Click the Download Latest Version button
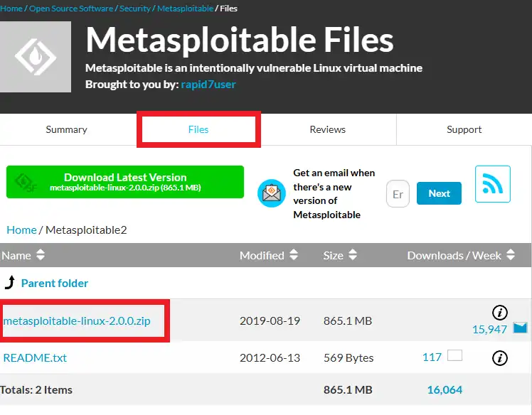Viewport: 532px width, 415px height. coord(125,182)
